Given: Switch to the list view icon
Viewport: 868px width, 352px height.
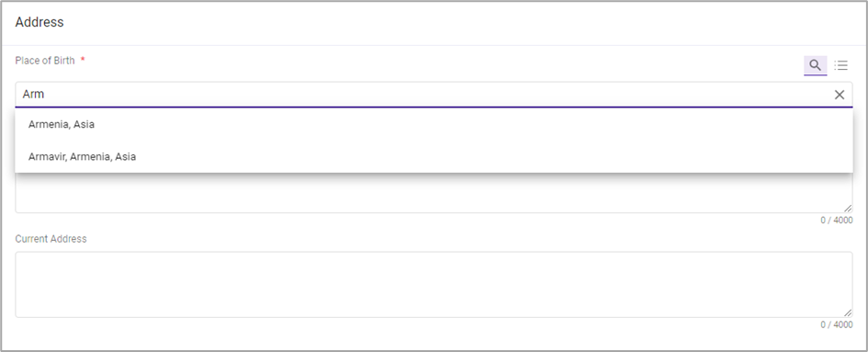Looking at the screenshot, I should 840,65.
